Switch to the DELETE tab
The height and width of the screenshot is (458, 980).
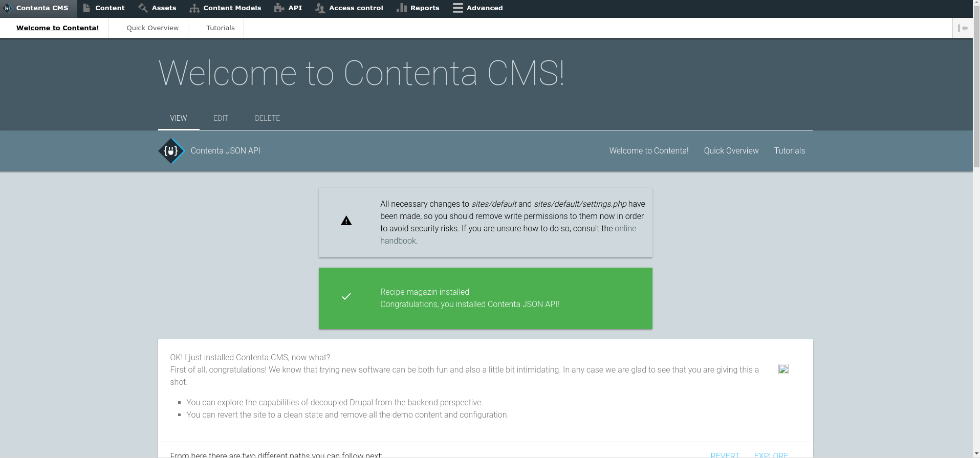point(268,118)
